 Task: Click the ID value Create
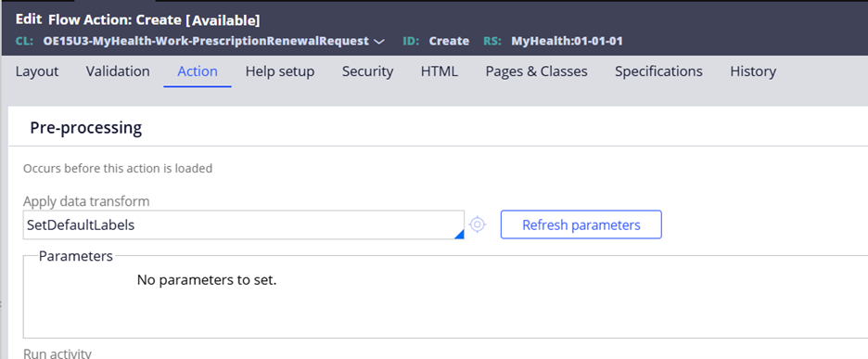[449, 41]
